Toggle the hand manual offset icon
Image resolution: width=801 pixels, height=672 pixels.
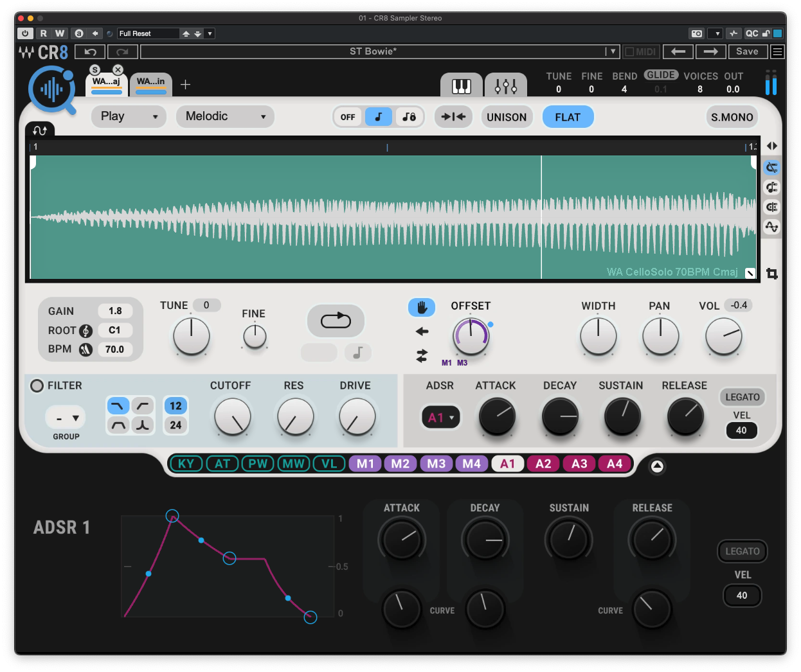click(x=422, y=307)
